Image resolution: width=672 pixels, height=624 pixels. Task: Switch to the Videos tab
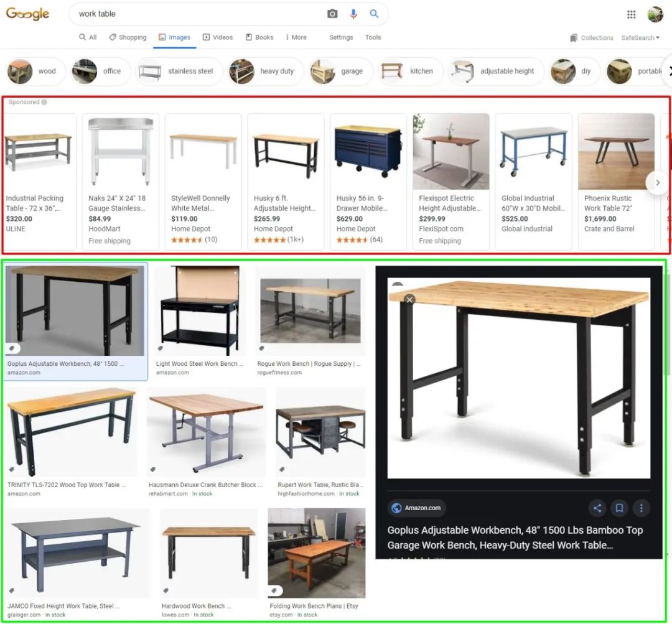pyautogui.click(x=218, y=37)
